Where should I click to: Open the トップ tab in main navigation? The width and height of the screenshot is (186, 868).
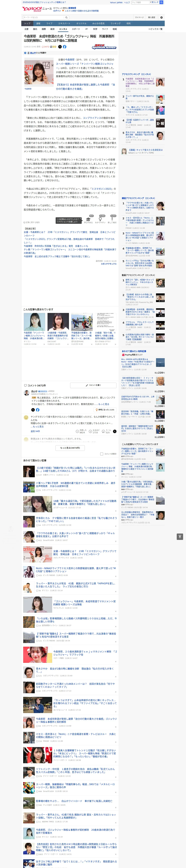pos(27,24)
